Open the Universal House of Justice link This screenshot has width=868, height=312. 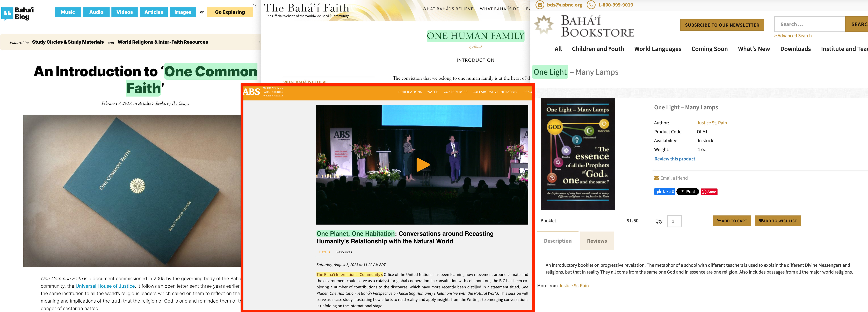click(x=105, y=286)
